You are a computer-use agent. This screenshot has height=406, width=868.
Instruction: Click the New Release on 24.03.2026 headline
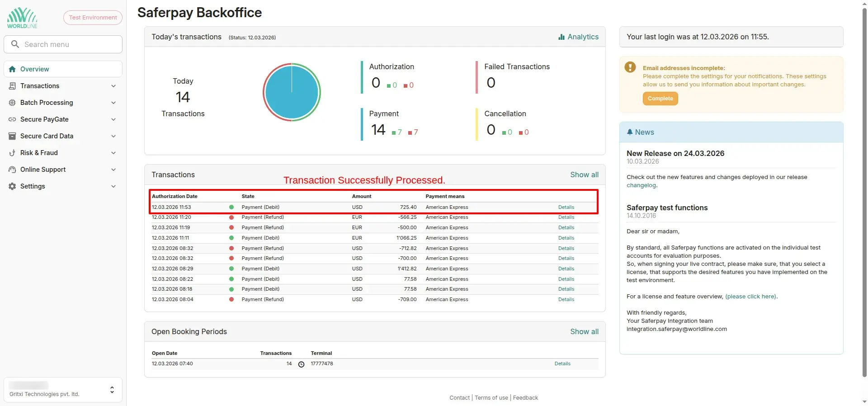(675, 153)
